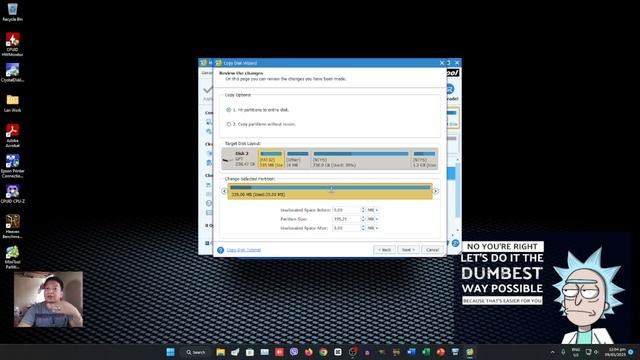Viewport: 640px width, 360px height.
Task: Click the partition resize handle in the bar
Action: click(x=331, y=189)
